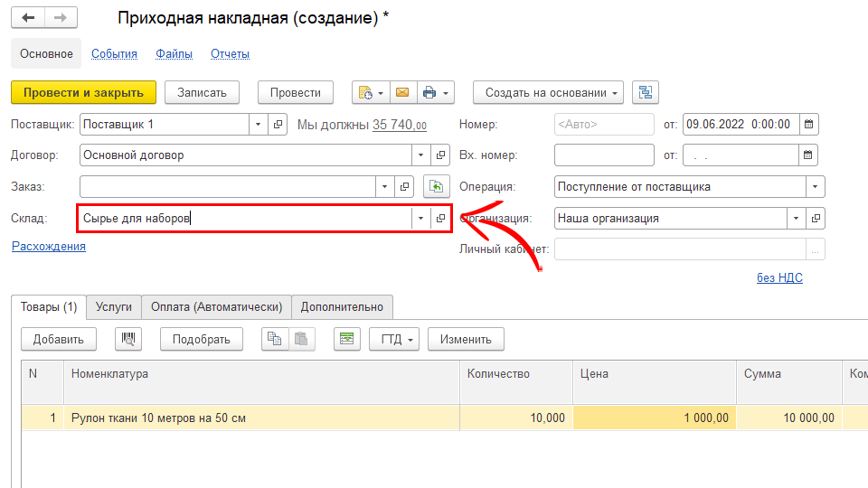Open the printer icon menu
Image resolution: width=868 pixels, height=488 pixels.
436,92
